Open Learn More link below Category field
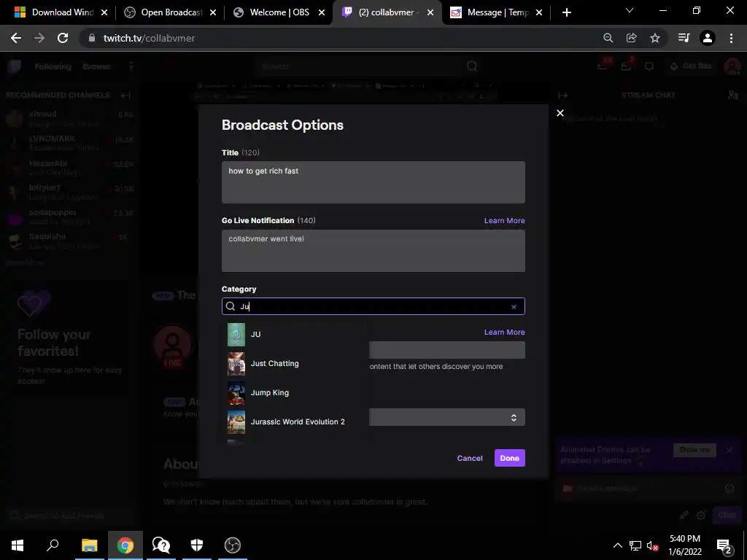747x560 pixels. point(505,332)
